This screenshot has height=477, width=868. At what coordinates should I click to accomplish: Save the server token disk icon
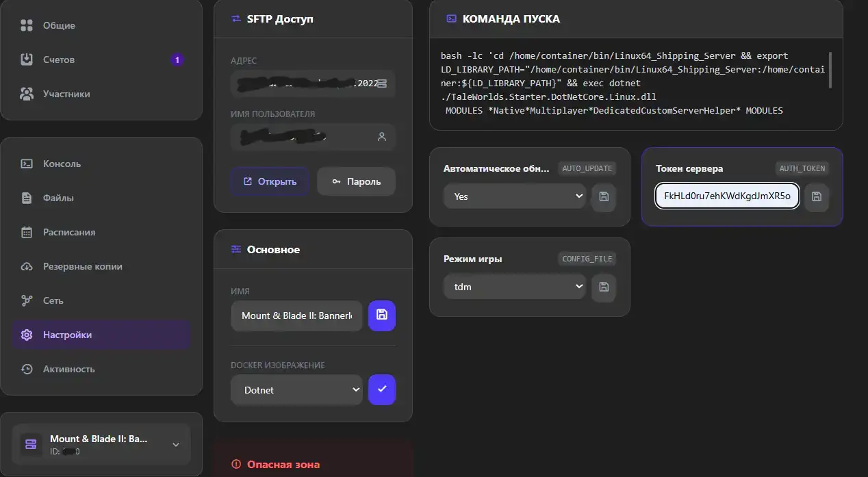click(816, 197)
